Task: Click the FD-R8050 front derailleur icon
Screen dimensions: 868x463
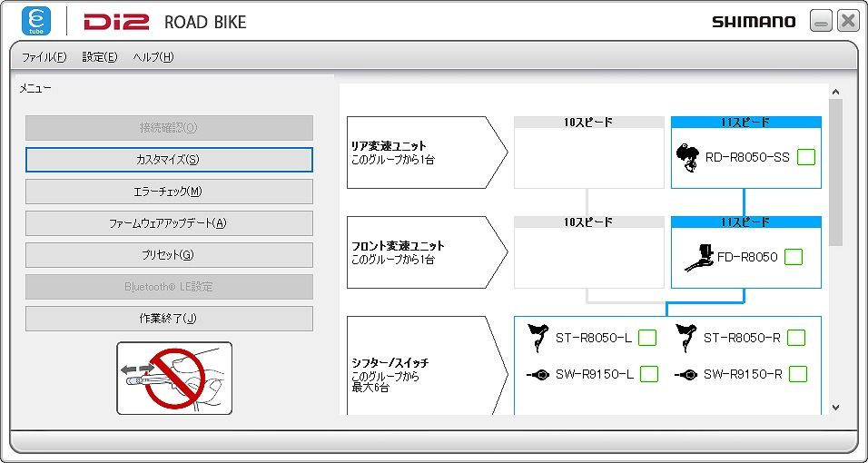Action: pyautogui.click(x=700, y=258)
